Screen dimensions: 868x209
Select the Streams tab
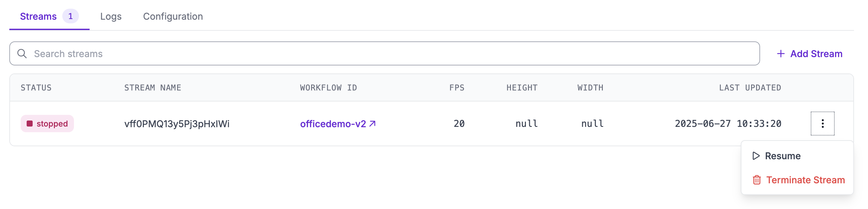click(38, 16)
